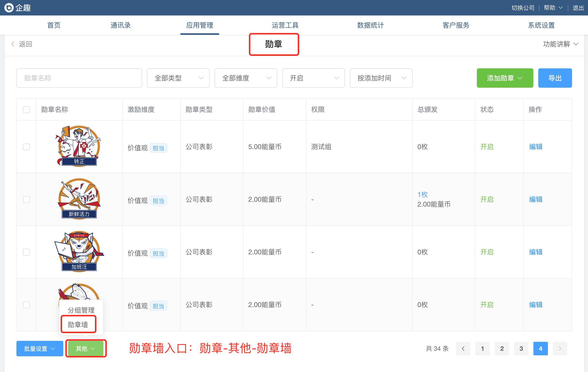
Task: Expand the 帮助 menu chevron
Action: pyautogui.click(x=561, y=8)
